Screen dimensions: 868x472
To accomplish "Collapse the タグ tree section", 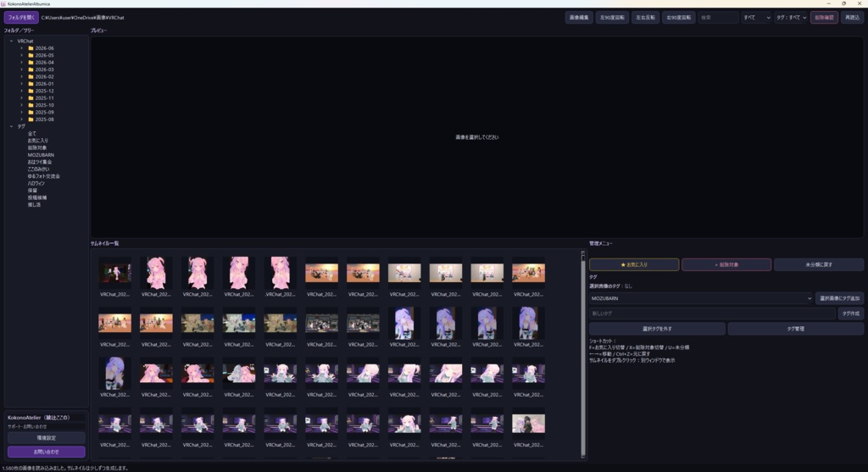I will pyautogui.click(x=11, y=126).
